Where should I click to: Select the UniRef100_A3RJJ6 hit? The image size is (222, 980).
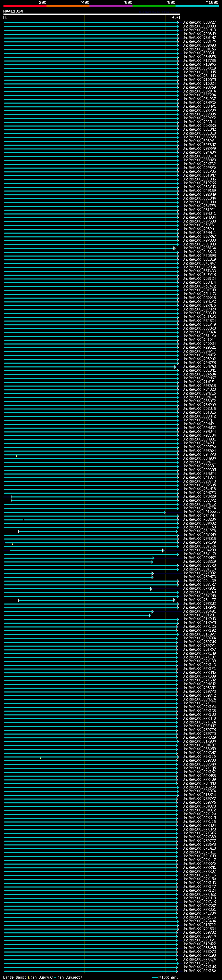(x=199, y=917)
